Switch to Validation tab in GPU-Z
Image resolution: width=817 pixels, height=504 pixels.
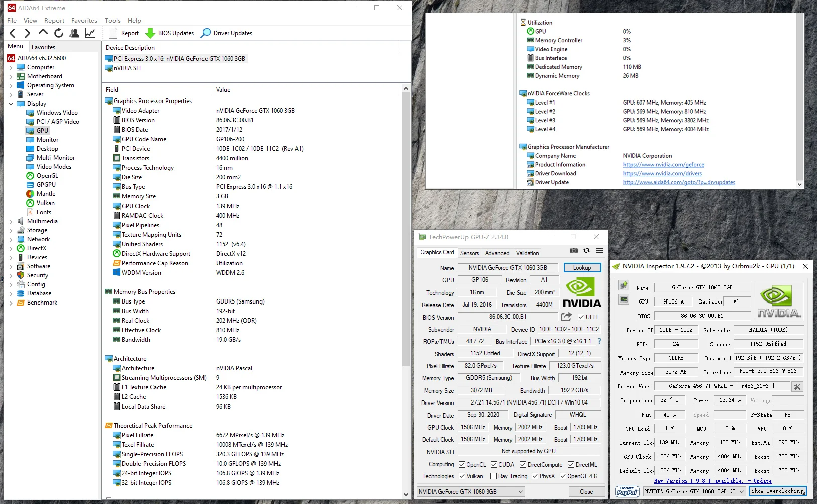tap(527, 253)
